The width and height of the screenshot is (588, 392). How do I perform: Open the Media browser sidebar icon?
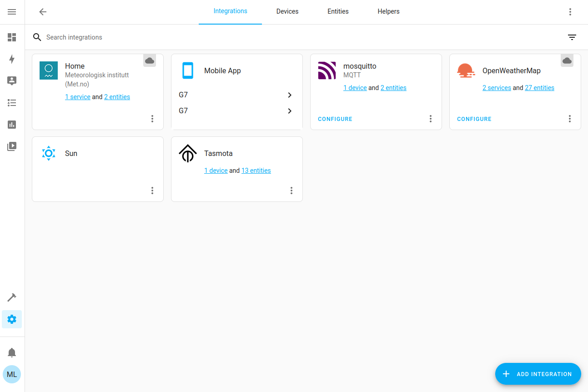pyautogui.click(x=12, y=146)
